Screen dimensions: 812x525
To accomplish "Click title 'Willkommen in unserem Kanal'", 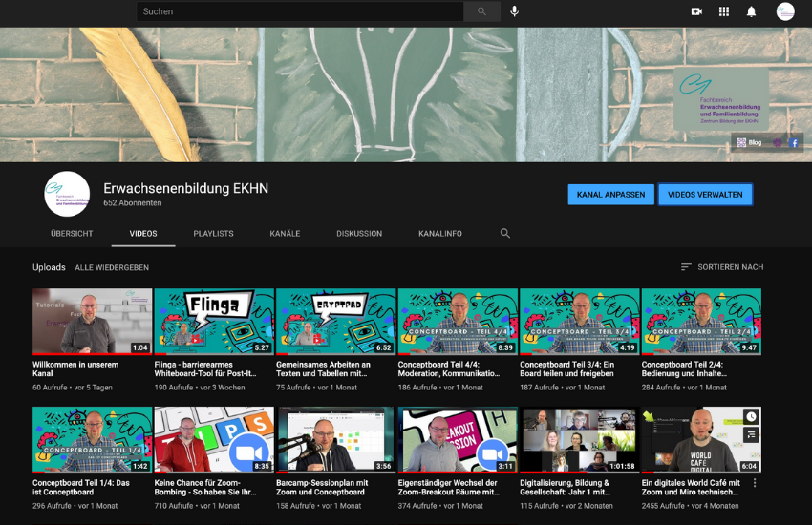I will click(x=75, y=368).
